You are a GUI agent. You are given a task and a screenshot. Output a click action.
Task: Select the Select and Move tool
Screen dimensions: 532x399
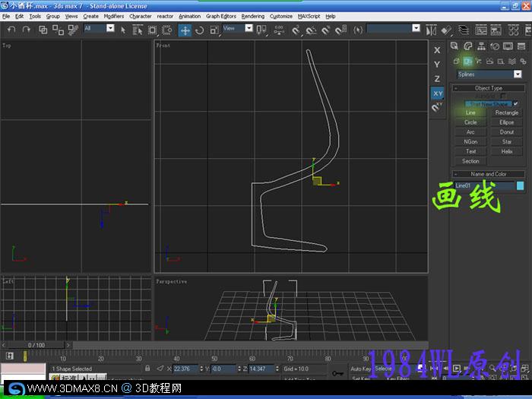[185, 30]
